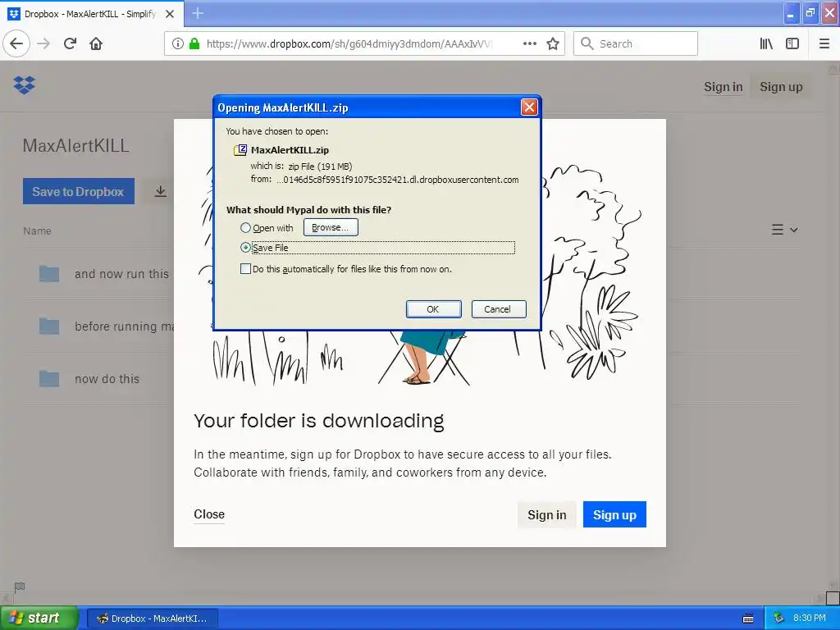This screenshot has height=630, width=840.
Task: Switch to the Dropbox - MaxAlertKILL browser tab
Action: pos(92,14)
